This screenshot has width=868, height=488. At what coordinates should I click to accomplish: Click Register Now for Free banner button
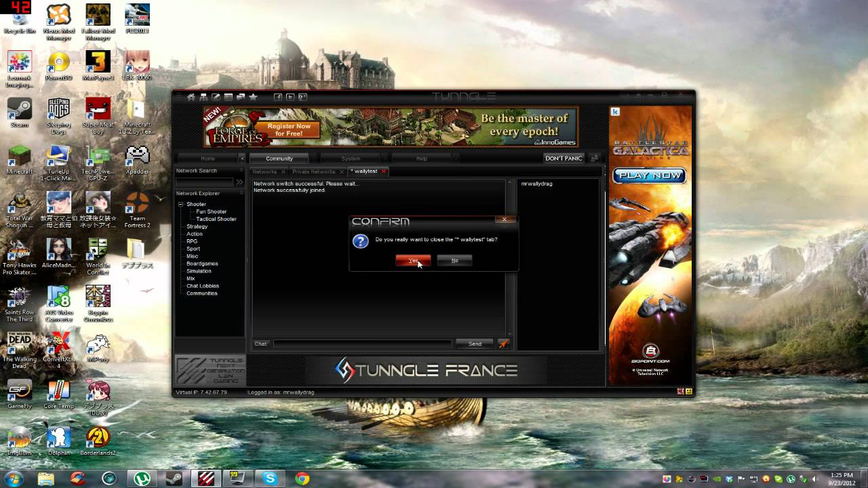tap(289, 129)
